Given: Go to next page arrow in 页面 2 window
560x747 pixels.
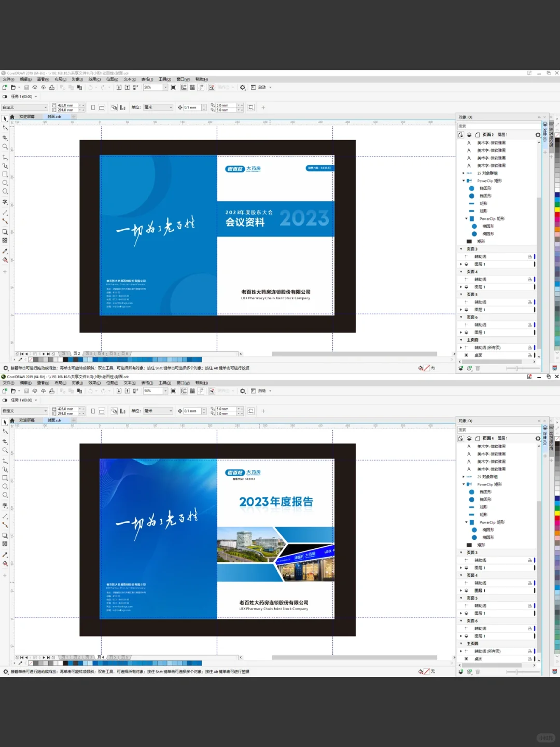Looking at the screenshot, I should pyautogui.click(x=44, y=354).
